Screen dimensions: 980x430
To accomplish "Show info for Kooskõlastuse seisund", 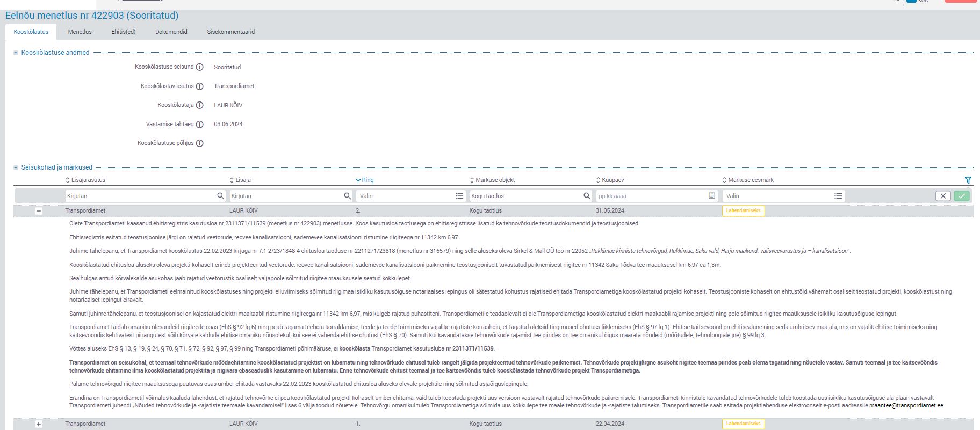I will coord(199,67).
